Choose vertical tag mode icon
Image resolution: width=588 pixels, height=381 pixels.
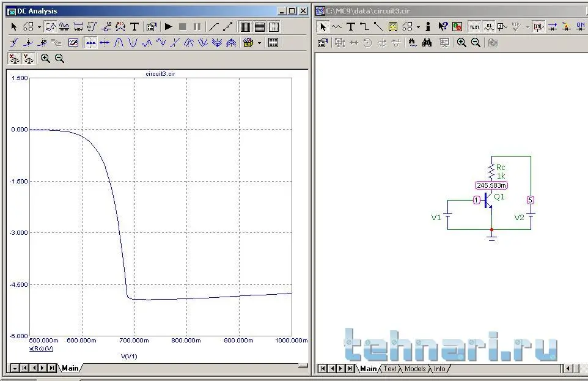92,27
